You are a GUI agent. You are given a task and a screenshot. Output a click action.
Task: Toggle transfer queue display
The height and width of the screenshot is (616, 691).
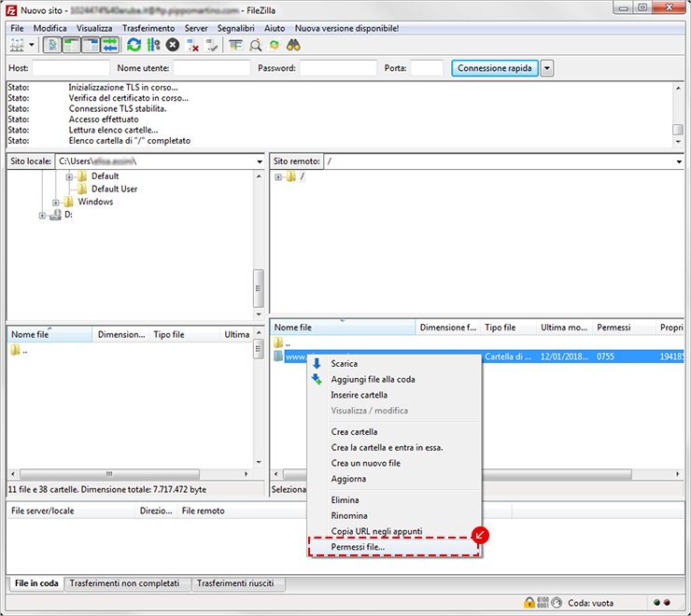click(x=110, y=45)
